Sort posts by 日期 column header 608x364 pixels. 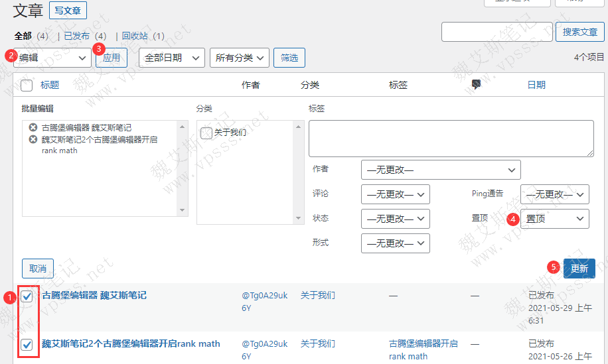[x=536, y=85]
